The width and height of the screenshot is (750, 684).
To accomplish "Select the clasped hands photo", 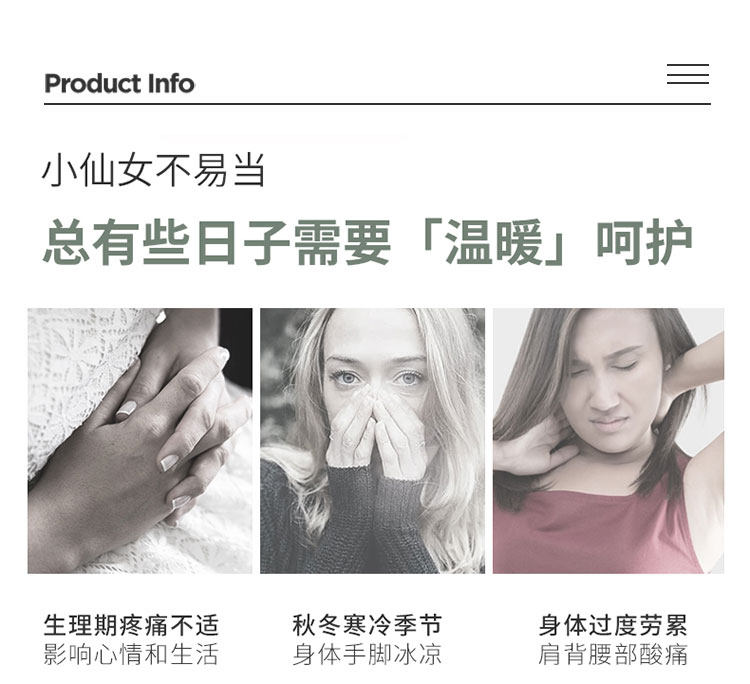I will [140, 441].
